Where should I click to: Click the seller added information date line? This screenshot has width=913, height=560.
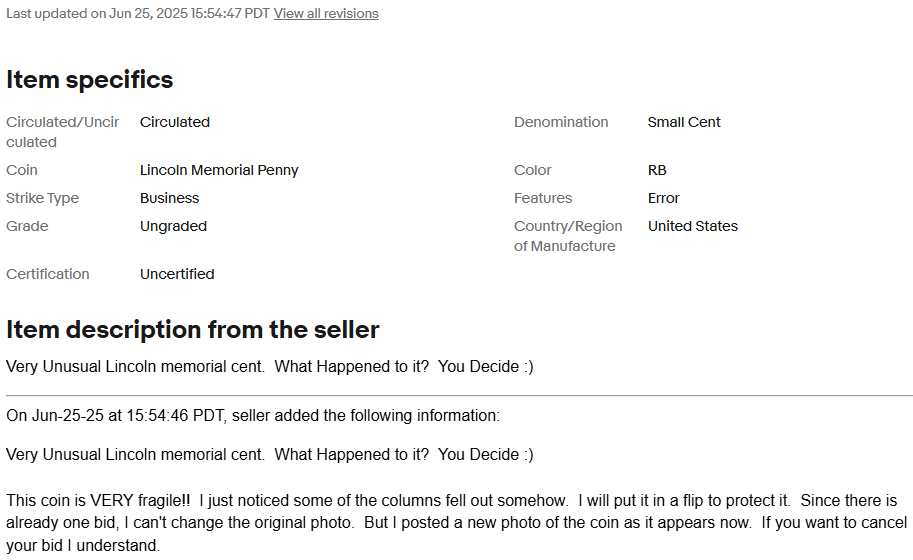coord(253,416)
